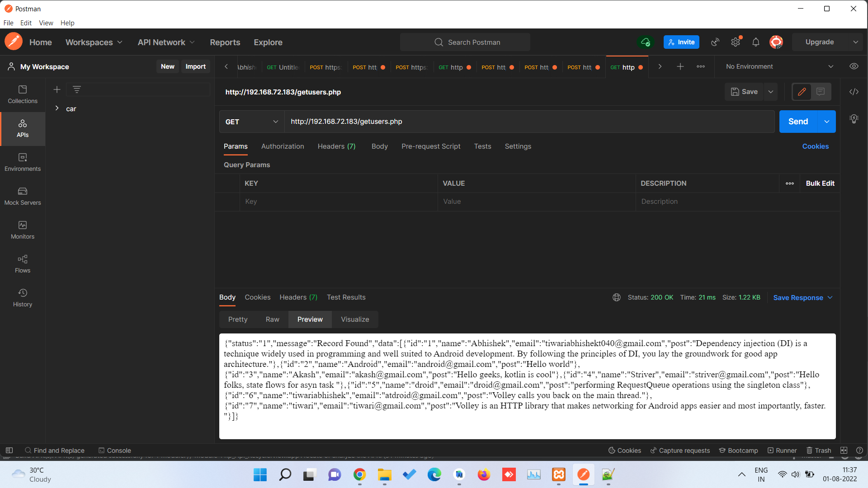Select the Raw response view
Screen dimensions: 868x488
pyautogui.click(x=273, y=319)
